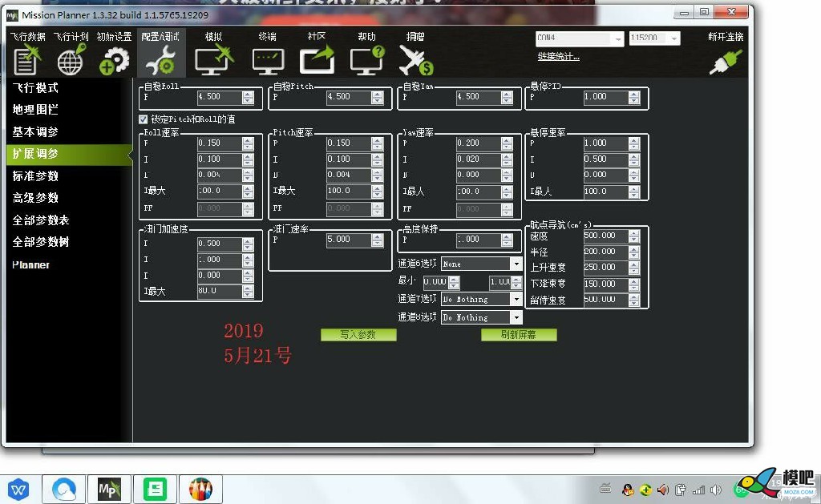The height and width of the screenshot is (504, 821).
Task: Click the QQ penguin tray icon
Action: pos(628,490)
